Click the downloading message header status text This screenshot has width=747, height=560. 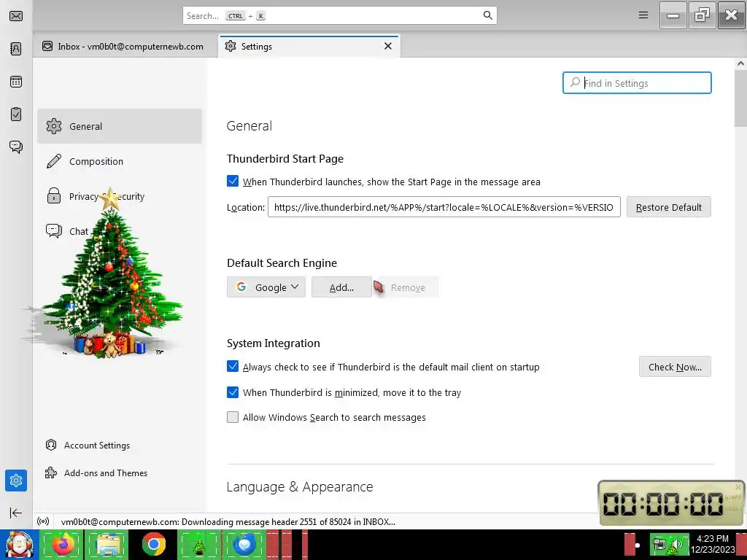[x=228, y=521]
